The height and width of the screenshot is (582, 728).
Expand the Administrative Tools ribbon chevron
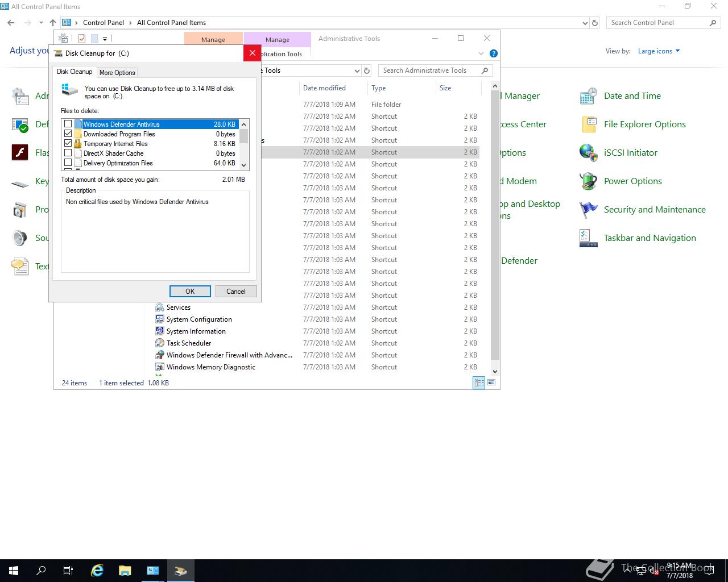481,53
